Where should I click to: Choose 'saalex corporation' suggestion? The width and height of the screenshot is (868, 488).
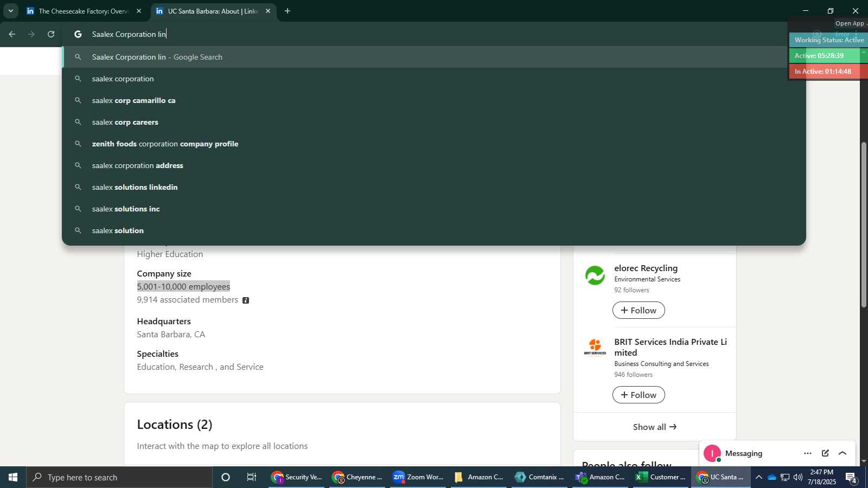[434, 79]
